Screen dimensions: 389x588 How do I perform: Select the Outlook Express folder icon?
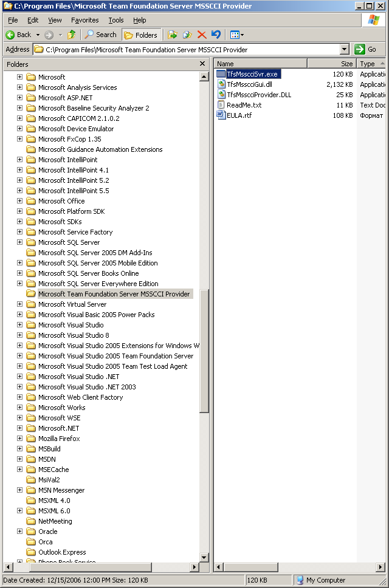(31, 552)
